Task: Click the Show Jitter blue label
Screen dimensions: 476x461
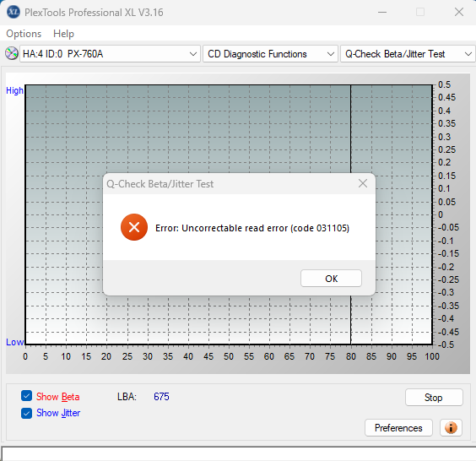Action: coord(58,413)
